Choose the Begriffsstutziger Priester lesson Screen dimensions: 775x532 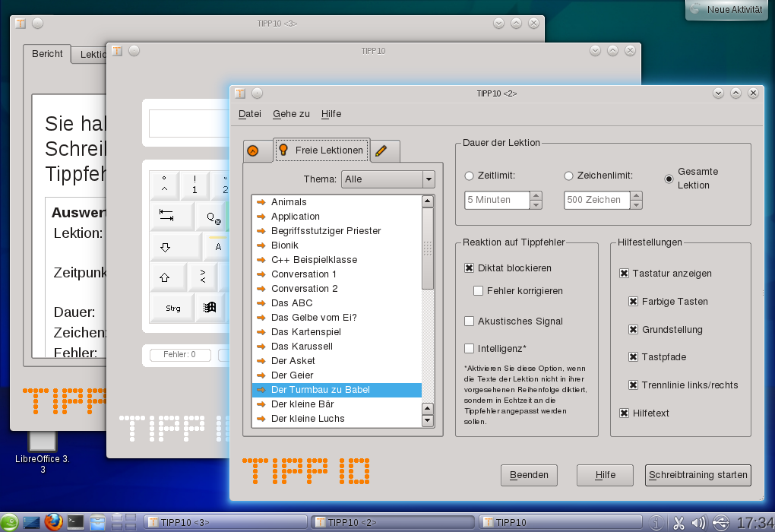pyautogui.click(x=337, y=231)
